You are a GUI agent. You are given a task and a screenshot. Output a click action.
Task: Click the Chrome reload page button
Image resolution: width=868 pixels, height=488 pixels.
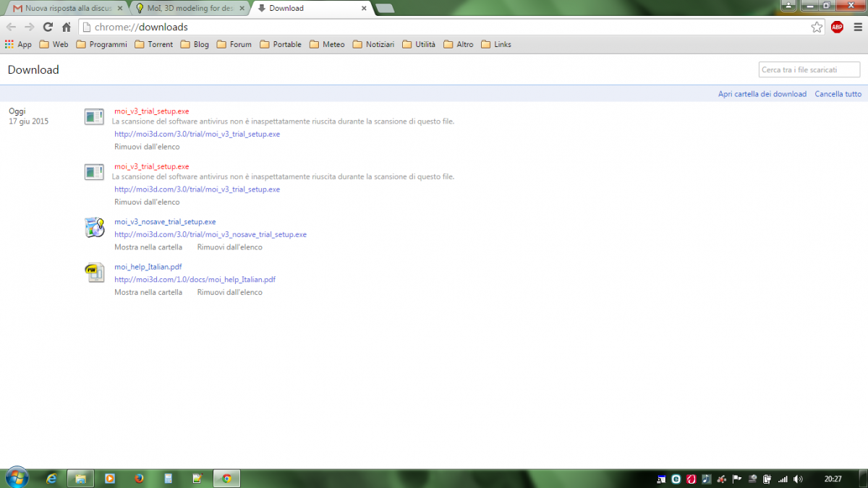tap(48, 27)
